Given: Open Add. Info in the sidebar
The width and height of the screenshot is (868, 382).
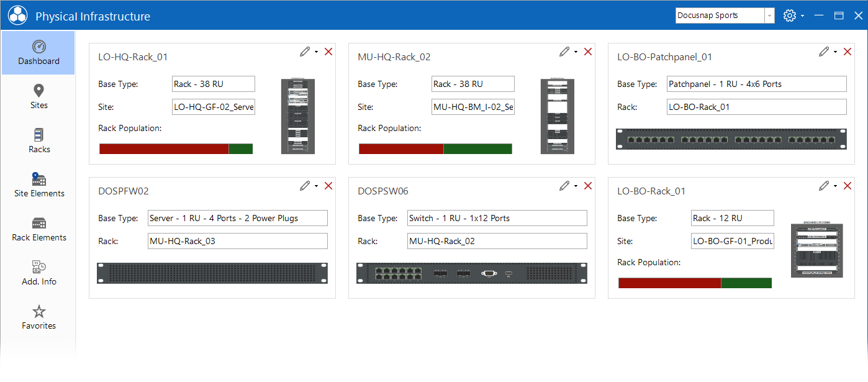Looking at the screenshot, I should coord(38,273).
